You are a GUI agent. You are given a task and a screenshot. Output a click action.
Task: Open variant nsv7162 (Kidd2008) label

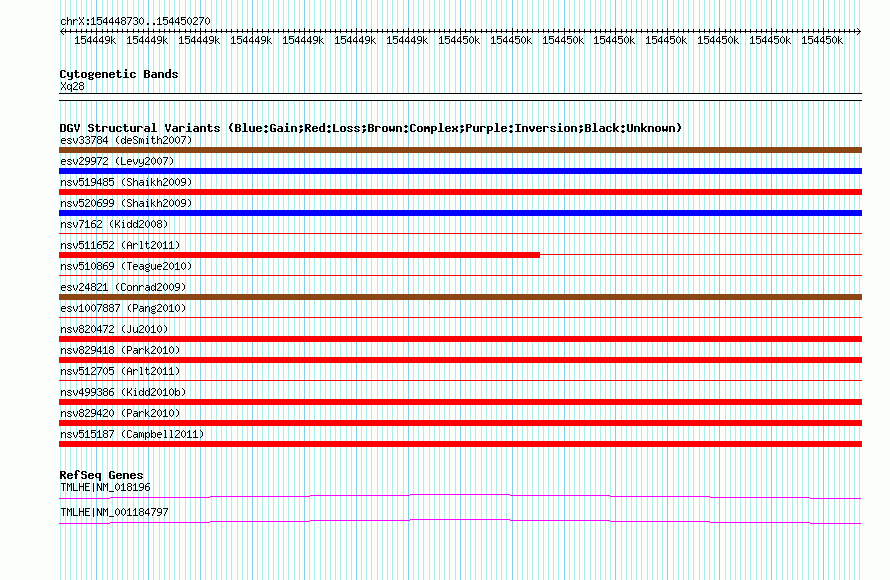[x=114, y=224]
